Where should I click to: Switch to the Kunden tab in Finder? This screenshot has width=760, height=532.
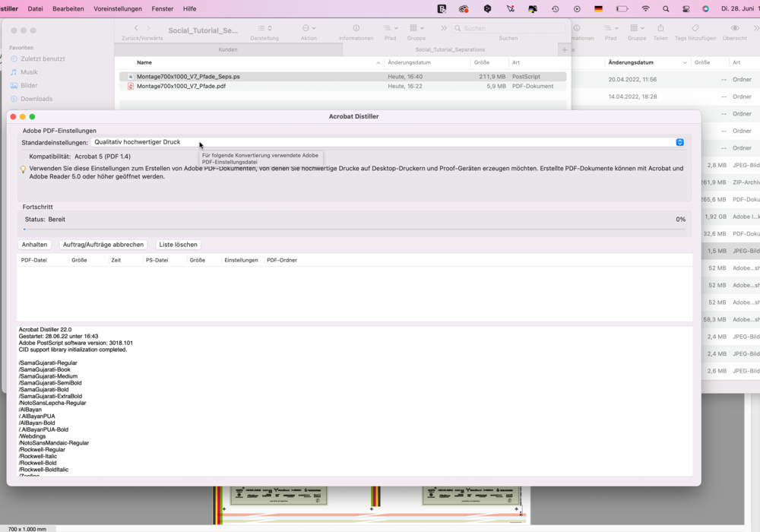pyautogui.click(x=228, y=49)
